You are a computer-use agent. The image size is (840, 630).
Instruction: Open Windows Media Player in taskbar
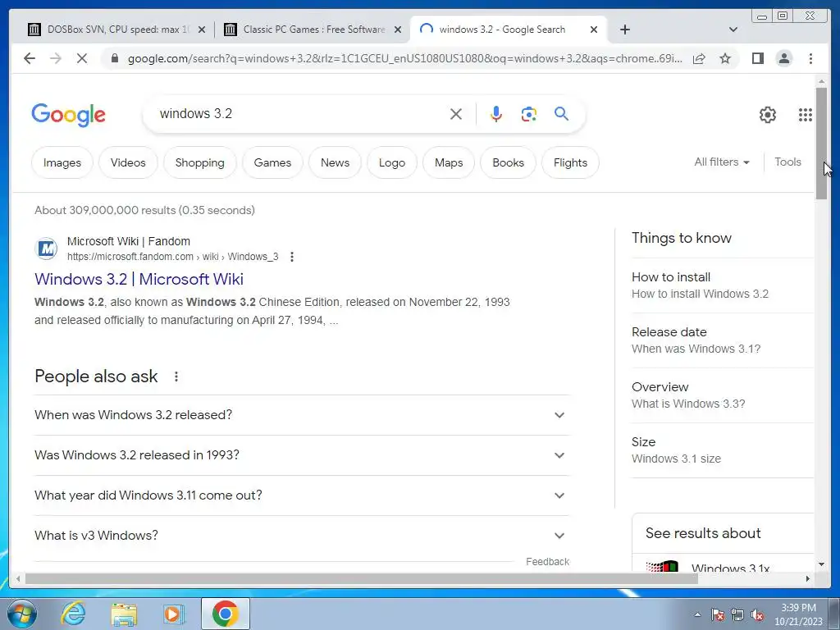pyautogui.click(x=174, y=614)
